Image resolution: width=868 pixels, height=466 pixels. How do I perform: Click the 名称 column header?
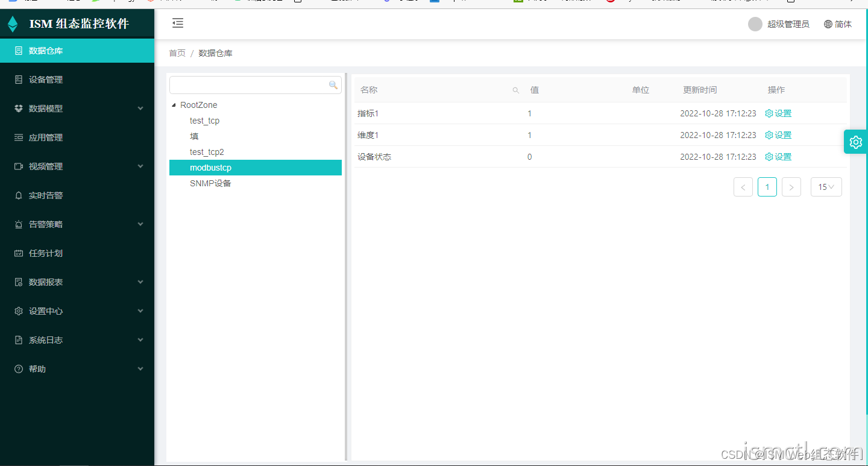point(369,90)
